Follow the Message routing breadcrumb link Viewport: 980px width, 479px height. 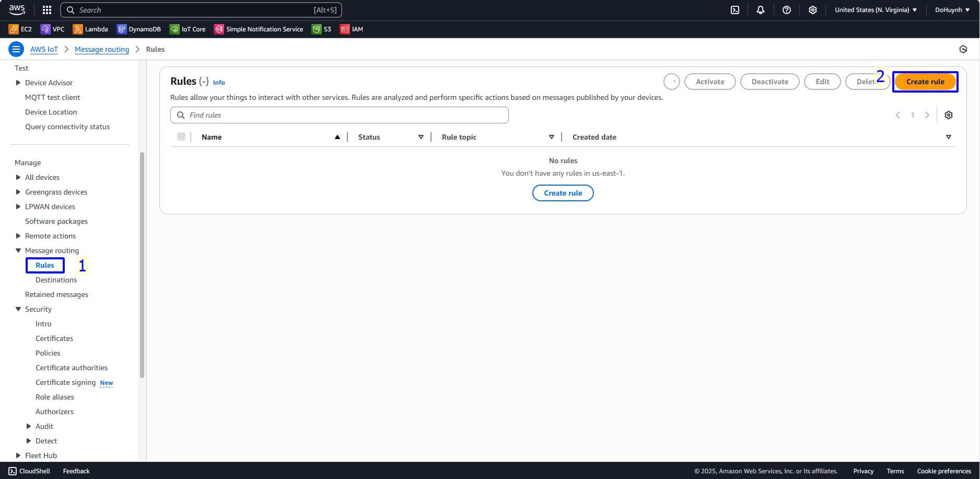(x=102, y=49)
